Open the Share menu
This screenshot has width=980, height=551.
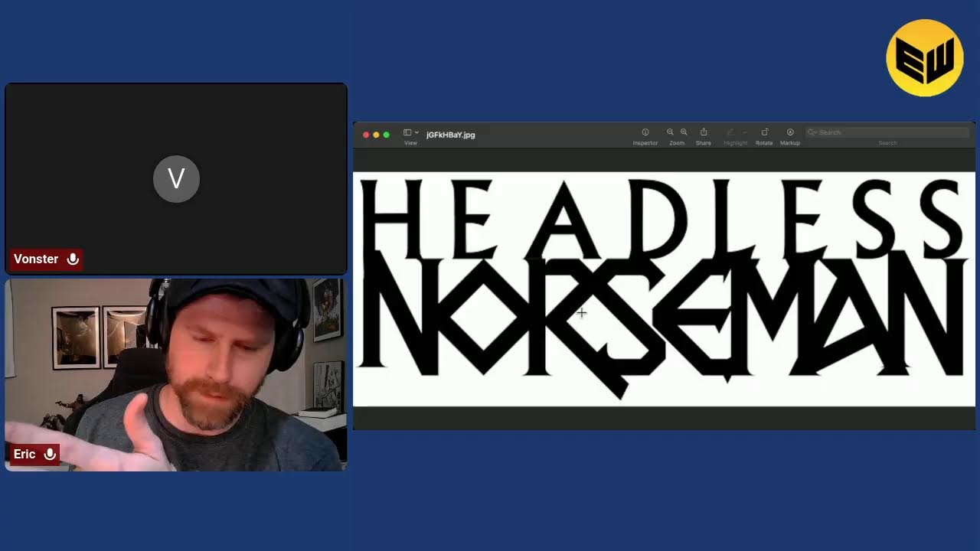(x=704, y=132)
